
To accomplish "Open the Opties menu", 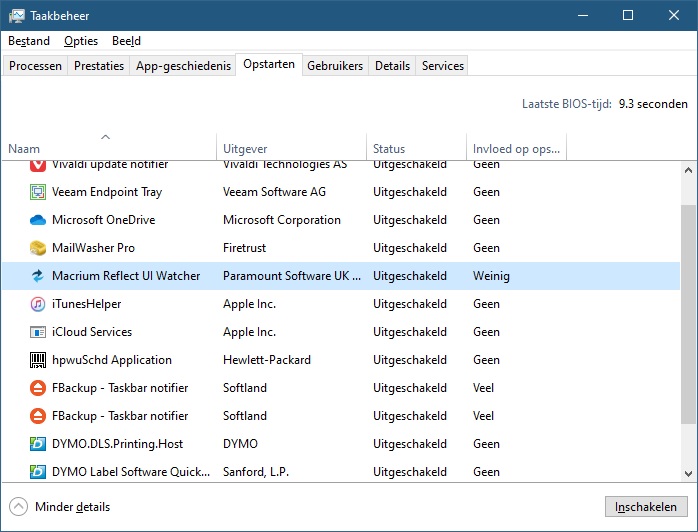I will coord(81,41).
